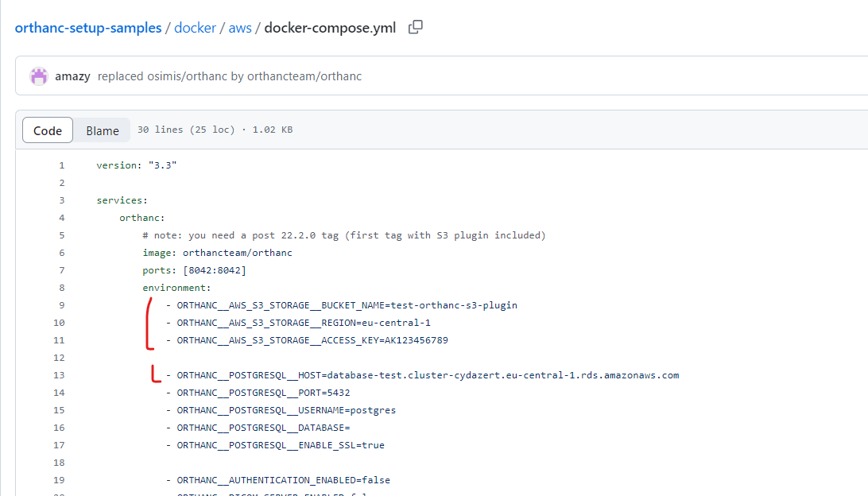Image resolution: width=868 pixels, height=496 pixels.
Task: Go to the docker folder breadcrumb
Action: coord(195,28)
